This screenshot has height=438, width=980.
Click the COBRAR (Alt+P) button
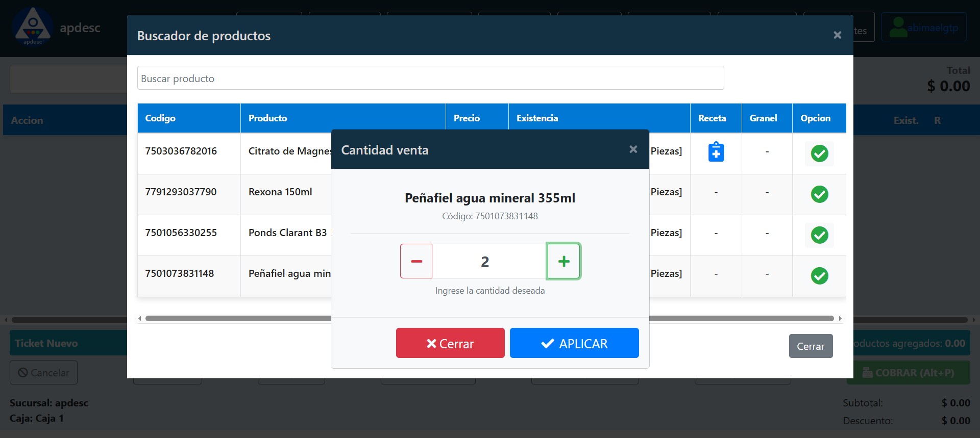(x=908, y=373)
